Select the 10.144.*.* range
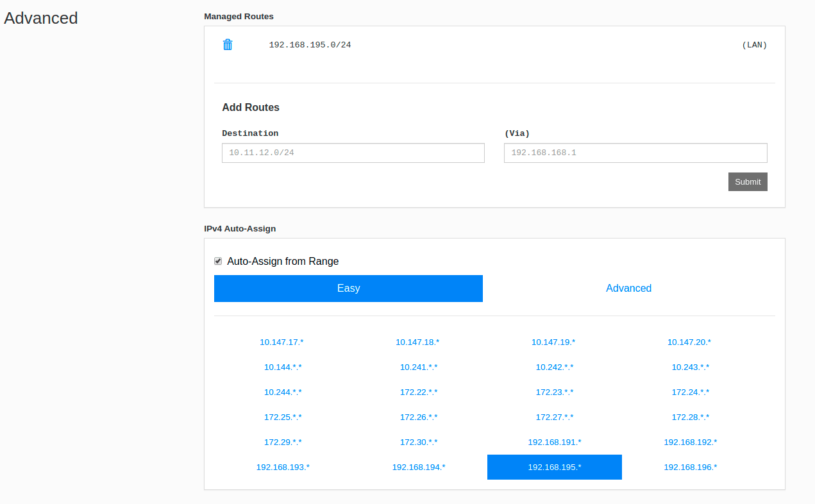This screenshot has height=504, width=815. coord(283,367)
